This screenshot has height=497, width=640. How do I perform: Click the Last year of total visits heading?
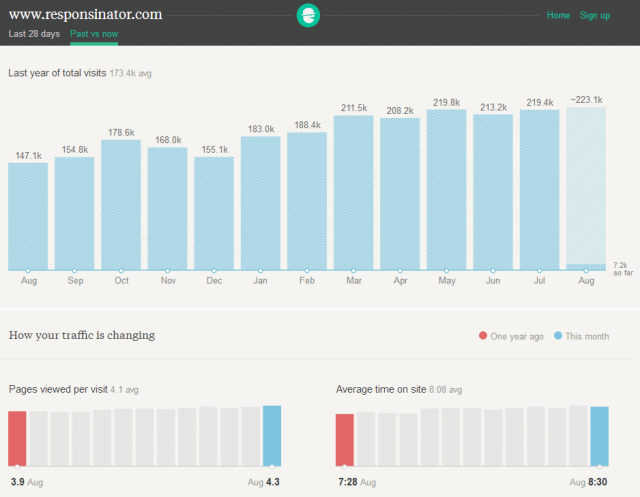[57, 73]
